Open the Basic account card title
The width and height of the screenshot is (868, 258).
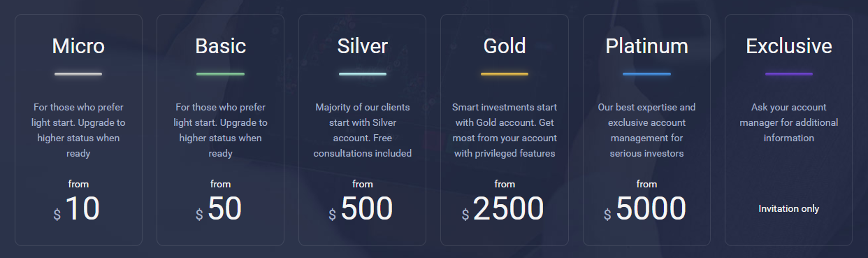click(x=220, y=46)
